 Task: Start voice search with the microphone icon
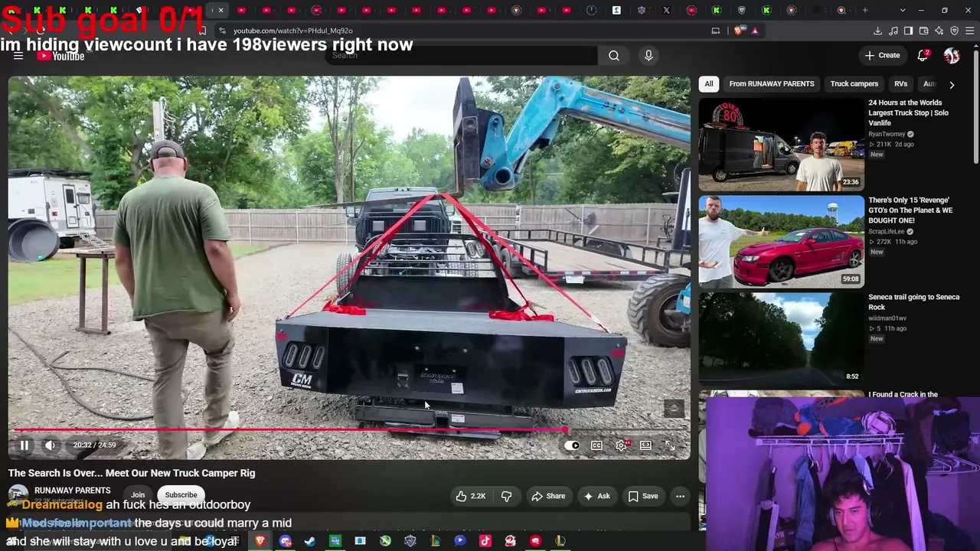tap(648, 55)
